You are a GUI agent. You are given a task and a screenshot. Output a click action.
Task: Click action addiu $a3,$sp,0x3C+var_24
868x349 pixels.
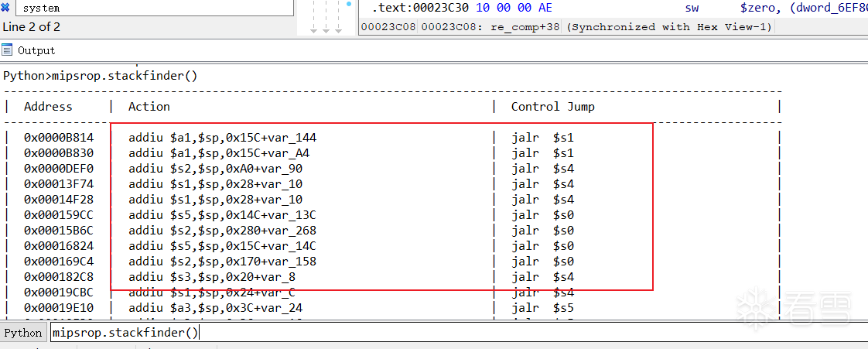coord(216,308)
